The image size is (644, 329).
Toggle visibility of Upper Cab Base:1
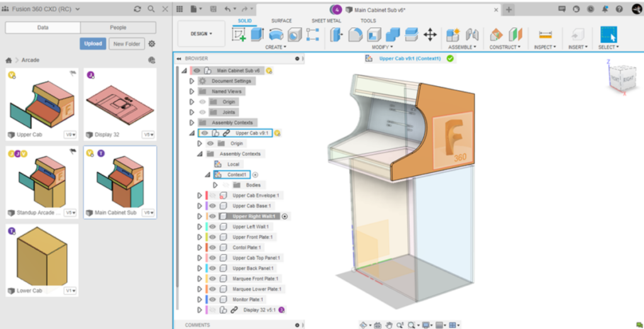[213, 206]
